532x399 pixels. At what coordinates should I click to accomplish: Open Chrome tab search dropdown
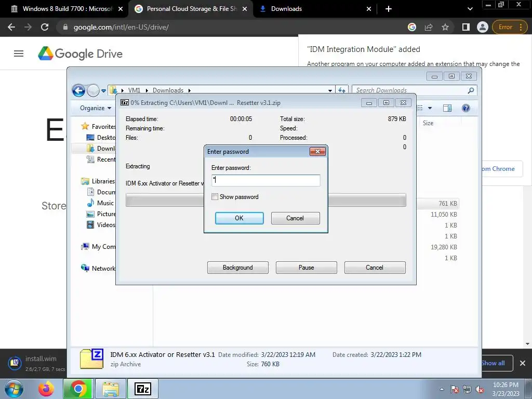(470, 9)
